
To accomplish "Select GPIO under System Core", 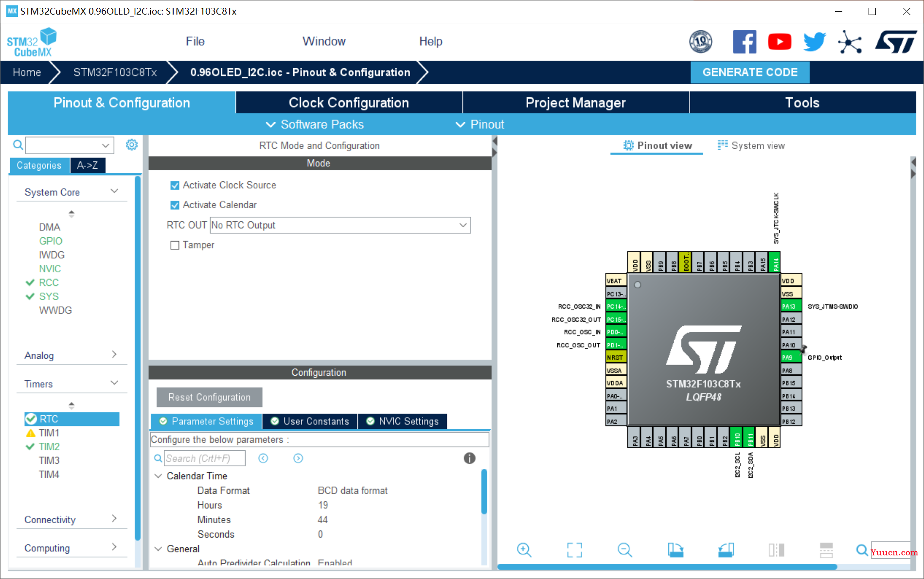I will click(51, 241).
